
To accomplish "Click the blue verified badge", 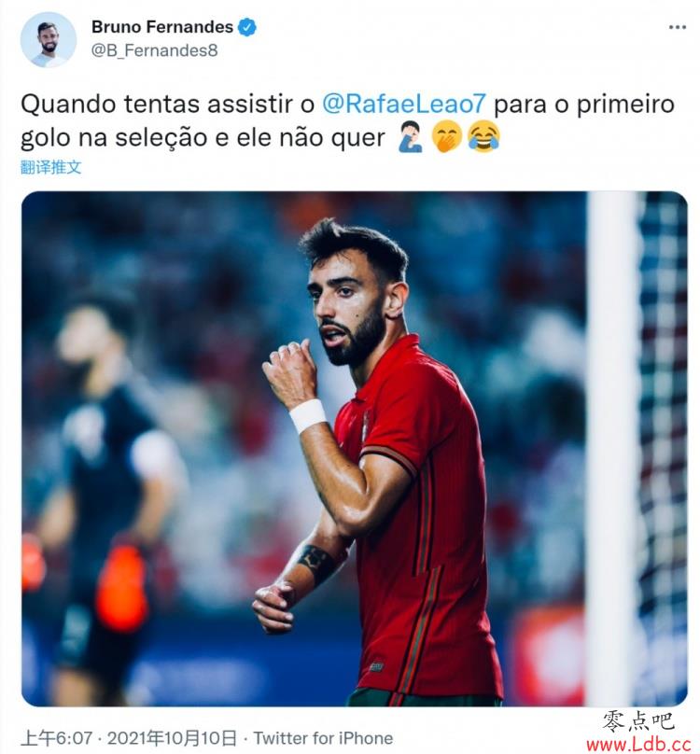I will tap(247, 27).
